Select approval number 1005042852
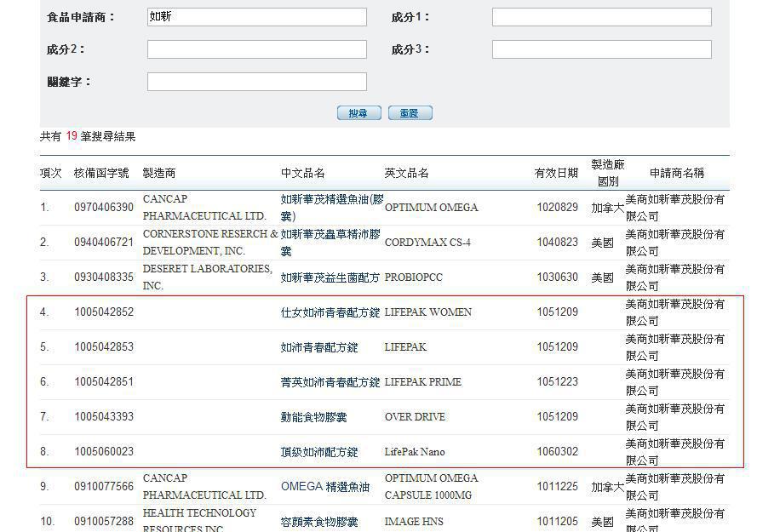The width and height of the screenshot is (757, 532). pyautogui.click(x=104, y=312)
